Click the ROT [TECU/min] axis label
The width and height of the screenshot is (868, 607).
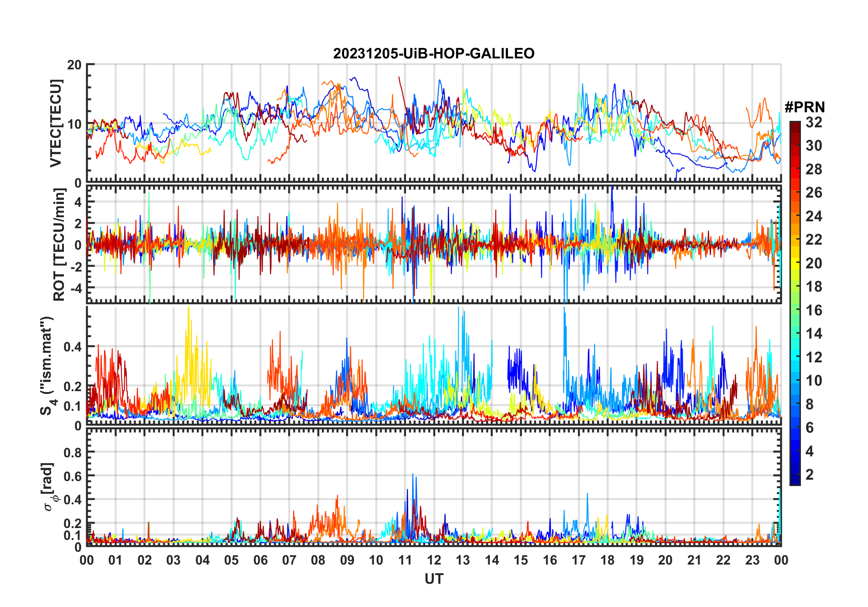click(x=59, y=245)
